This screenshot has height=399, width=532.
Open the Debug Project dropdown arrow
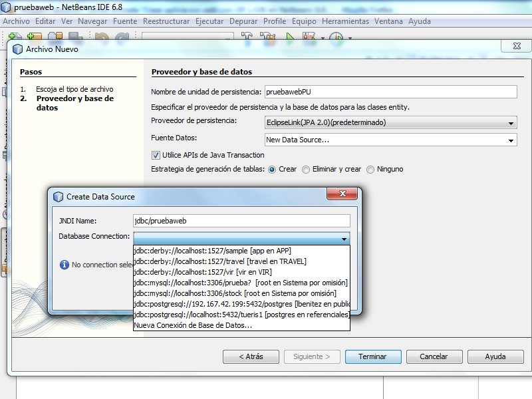(x=323, y=38)
